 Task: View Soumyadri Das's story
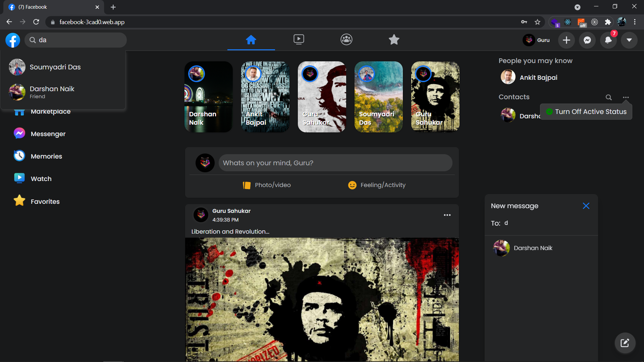point(379,97)
